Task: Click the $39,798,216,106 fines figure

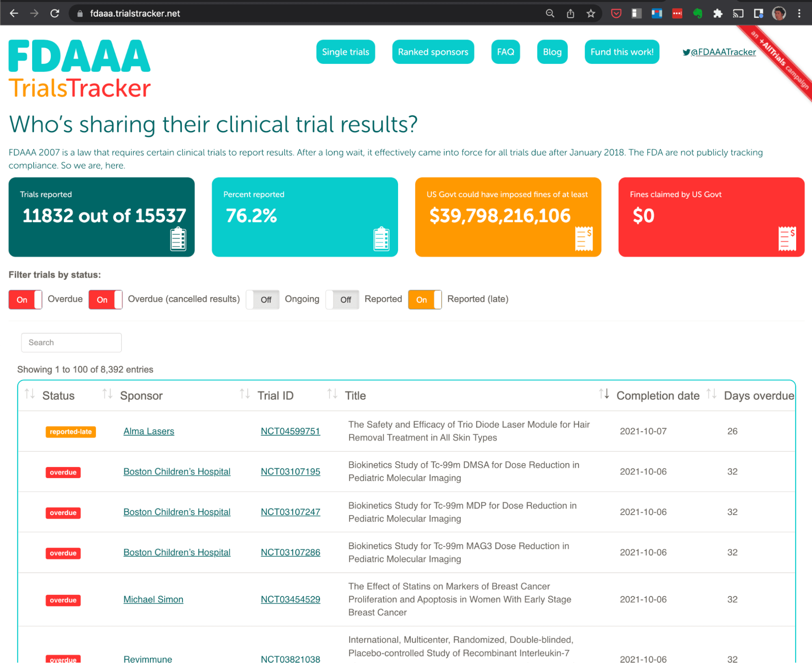Action: [x=500, y=216]
